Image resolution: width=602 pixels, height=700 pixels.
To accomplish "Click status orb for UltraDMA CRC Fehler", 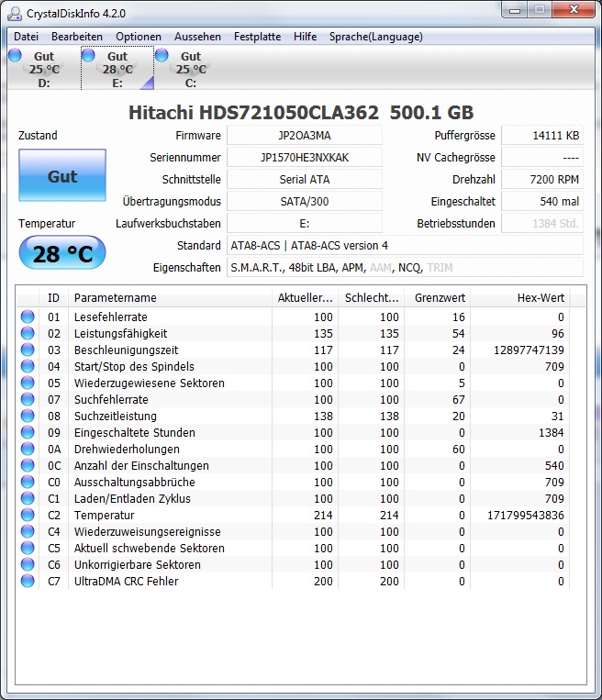I will [28, 581].
